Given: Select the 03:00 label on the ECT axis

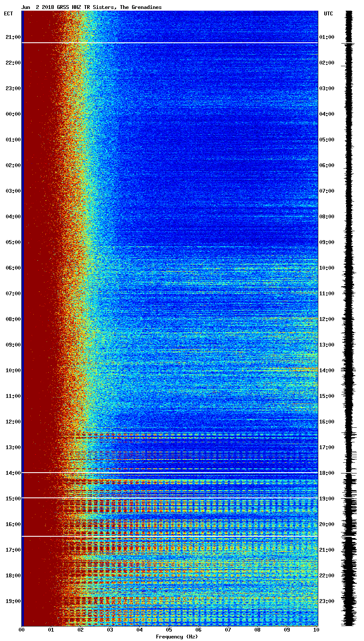Looking at the screenshot, I should pyautogui.click(x=13, y=191).
